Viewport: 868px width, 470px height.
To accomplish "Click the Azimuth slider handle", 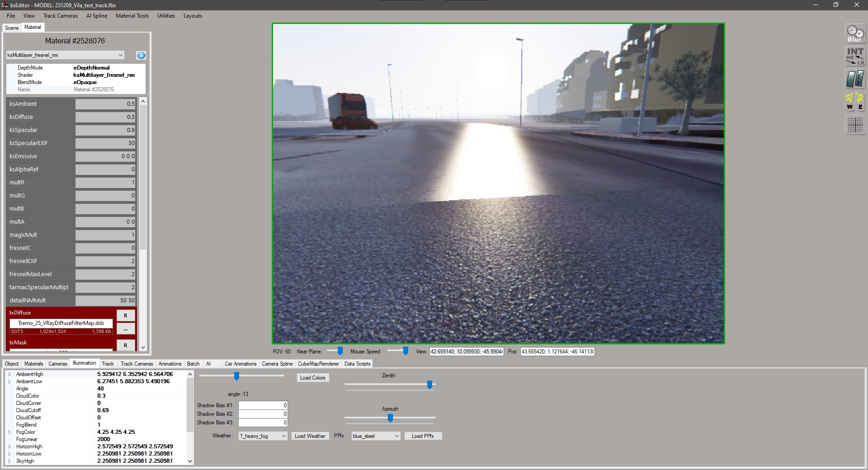I will pos(390,418).
